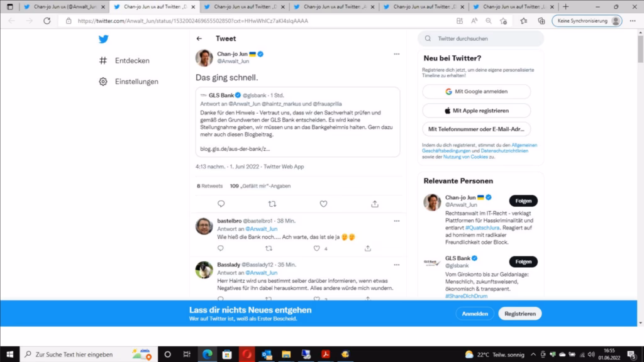Open more options on bastelbro reply
Screen dimensions: 644x362
click(396, 221)
